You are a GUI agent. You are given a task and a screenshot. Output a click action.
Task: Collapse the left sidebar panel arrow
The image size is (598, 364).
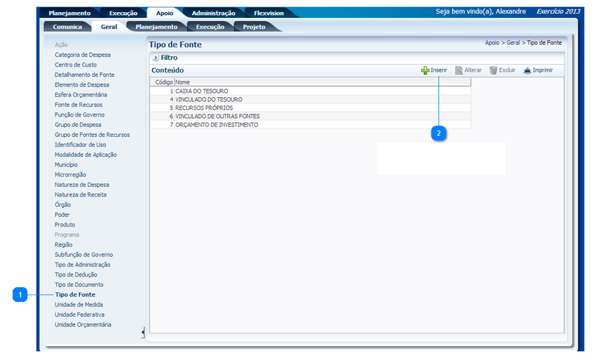tap(143, 332)
